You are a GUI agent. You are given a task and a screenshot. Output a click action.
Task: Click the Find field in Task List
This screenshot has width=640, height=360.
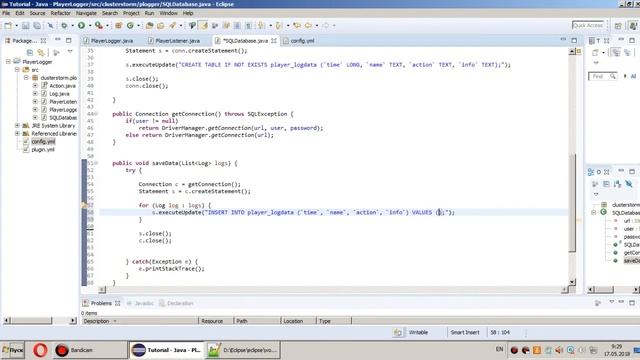602,76
